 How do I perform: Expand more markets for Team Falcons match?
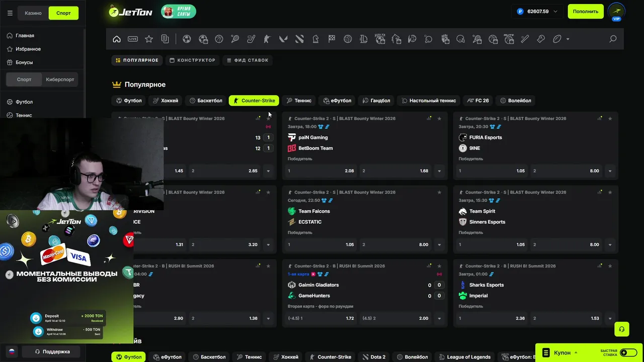[439, 245]
